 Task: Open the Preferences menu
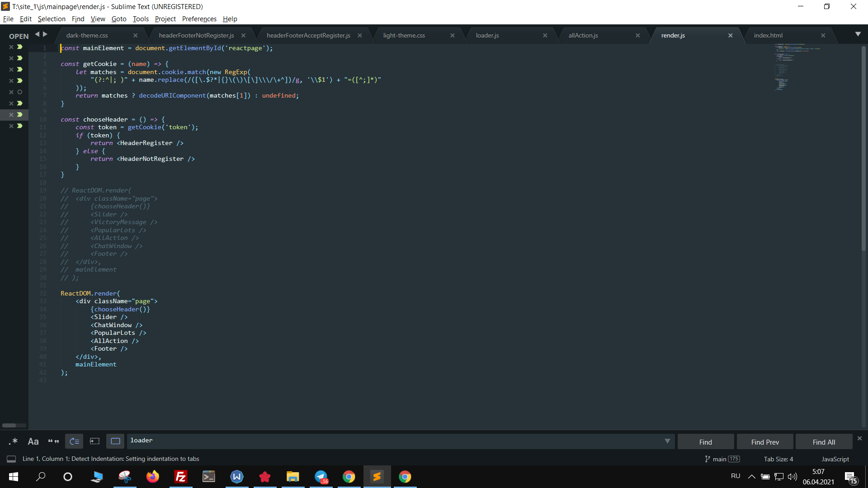(199, 19)
